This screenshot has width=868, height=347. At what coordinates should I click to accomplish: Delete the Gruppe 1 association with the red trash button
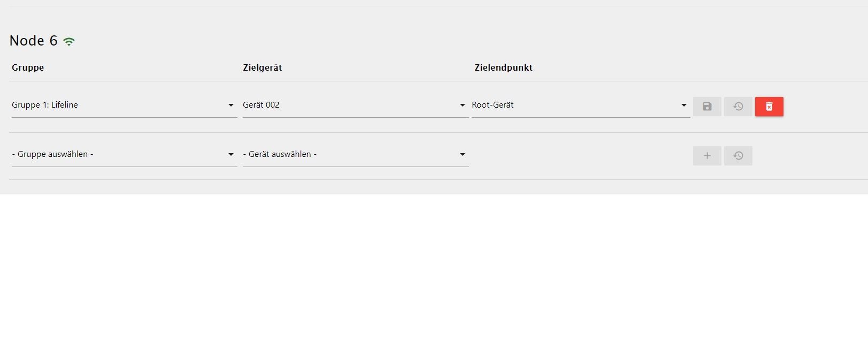coord(769,107)
